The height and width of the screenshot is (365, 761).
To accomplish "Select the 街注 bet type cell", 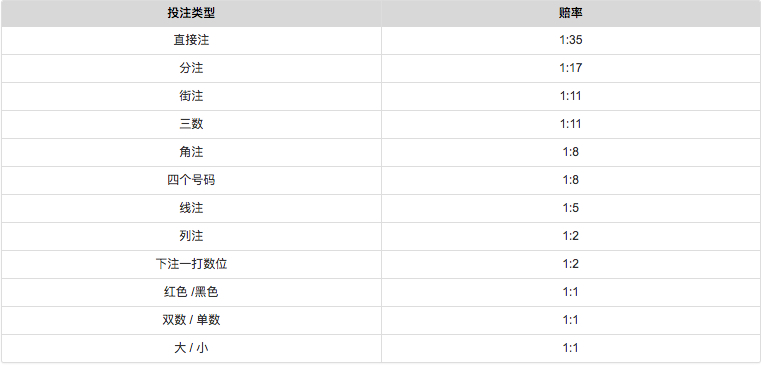I will (191, 96).
